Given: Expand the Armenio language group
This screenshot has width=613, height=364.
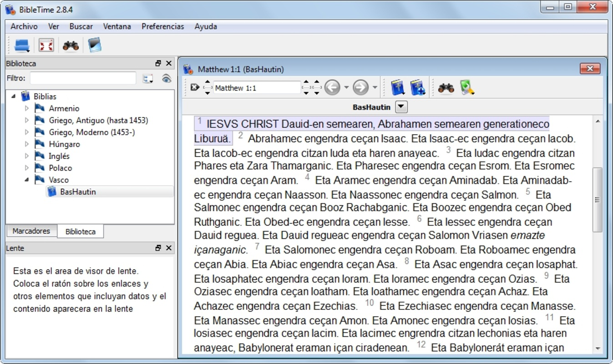Looking at the screenshot, I should (x=27, y=108).
